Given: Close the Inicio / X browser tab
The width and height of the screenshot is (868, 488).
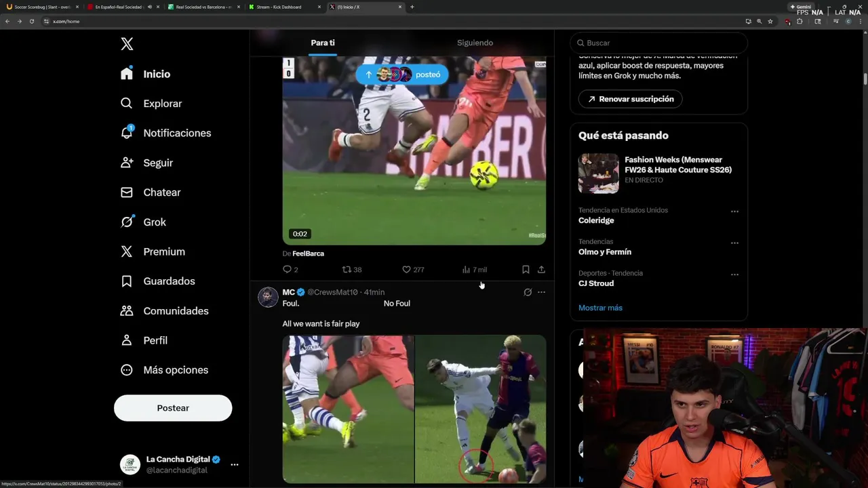Looking at the screenshot, I should [400, 7].
